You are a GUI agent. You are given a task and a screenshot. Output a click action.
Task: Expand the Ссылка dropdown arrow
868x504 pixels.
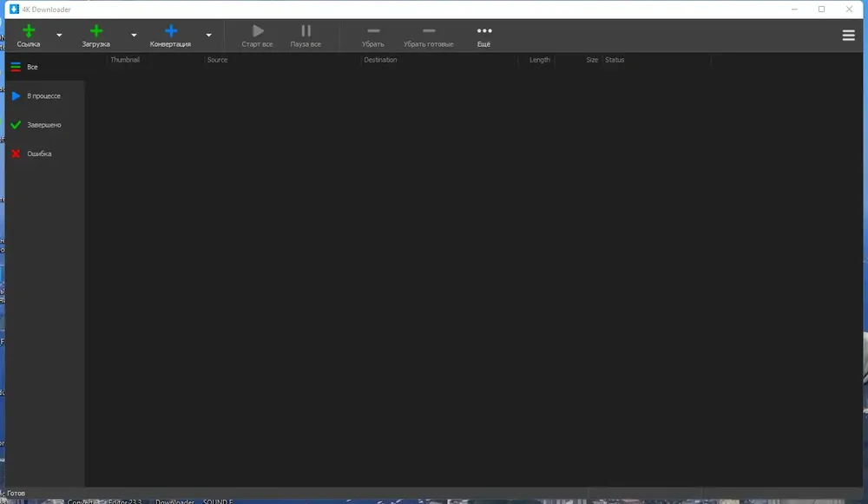[x=59, y=35]
